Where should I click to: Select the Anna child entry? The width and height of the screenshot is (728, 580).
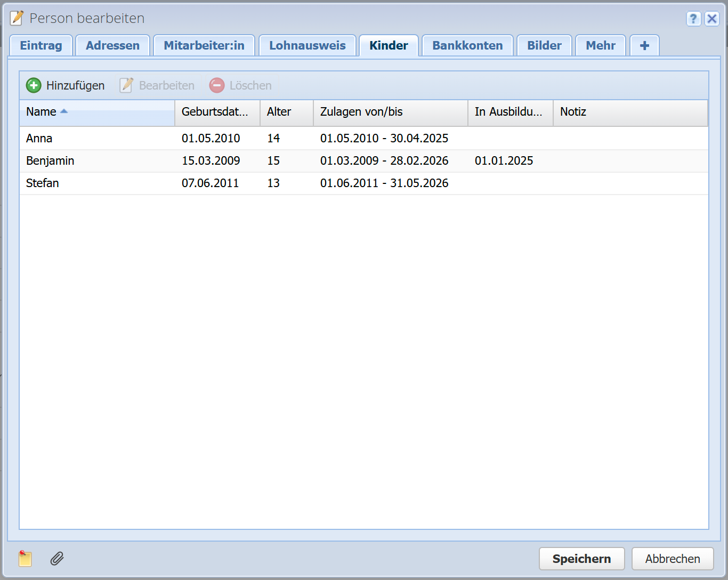click(x=39, y=139)
